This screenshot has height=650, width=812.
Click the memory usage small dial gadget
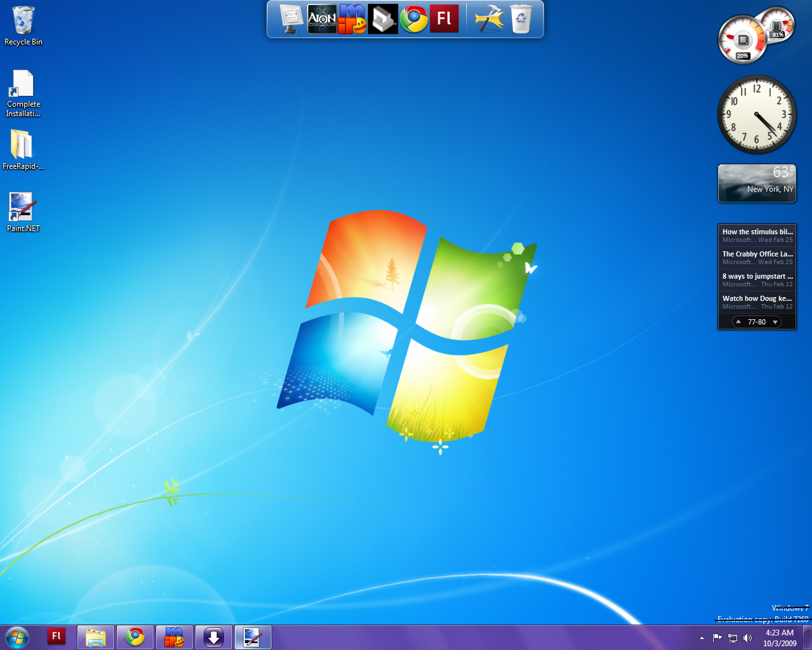tap(778, 26)
